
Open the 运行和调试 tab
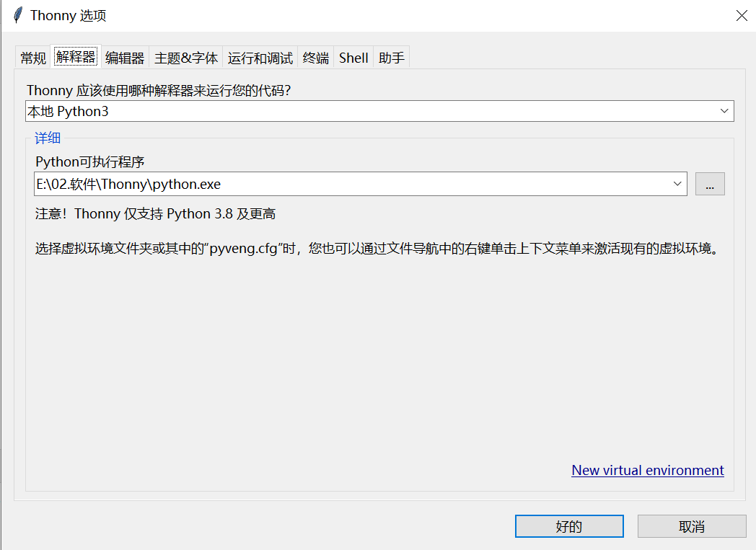[260, 58]
